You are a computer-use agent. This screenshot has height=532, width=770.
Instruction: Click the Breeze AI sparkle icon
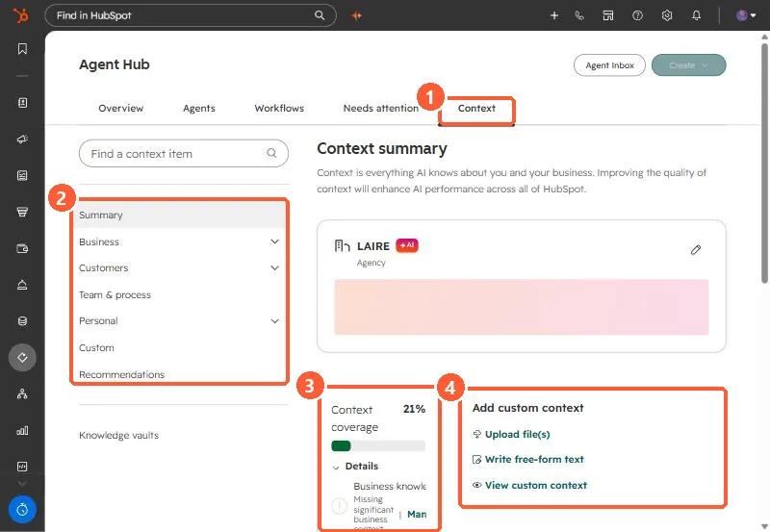pos(356,15)
